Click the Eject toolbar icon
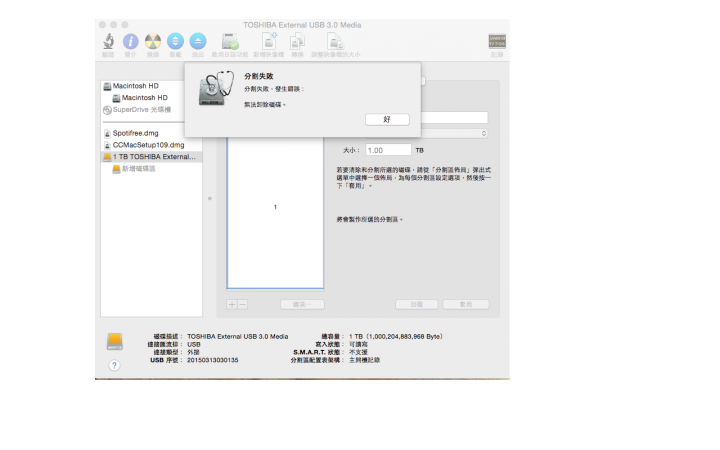 click(x=198, y=41)
